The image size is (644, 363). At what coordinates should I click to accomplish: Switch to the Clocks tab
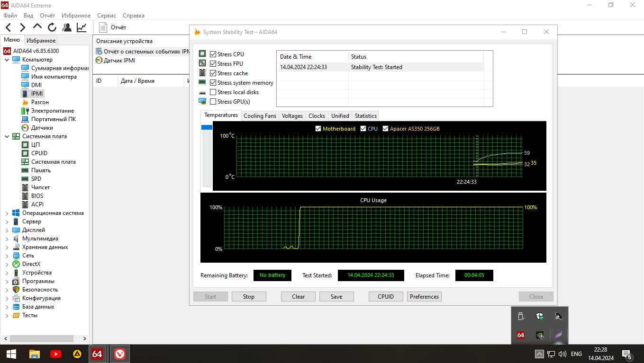[317, 116]
